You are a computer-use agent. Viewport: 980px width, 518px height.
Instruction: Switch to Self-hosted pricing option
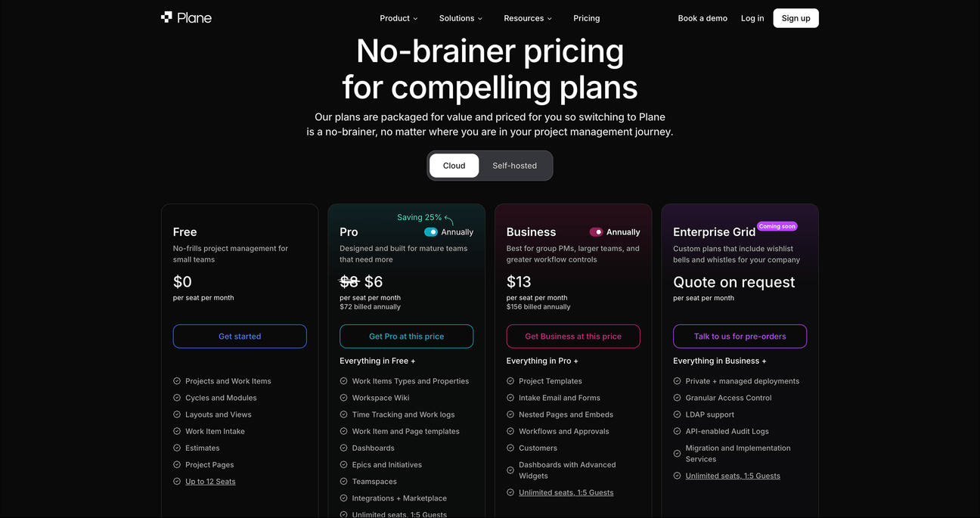coord(515,166)
